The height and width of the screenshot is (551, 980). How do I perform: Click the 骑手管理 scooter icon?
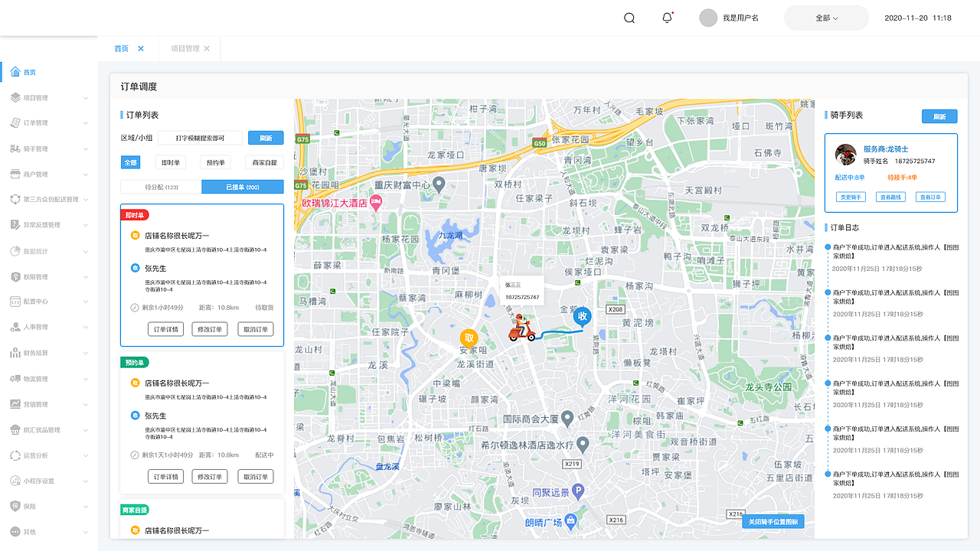pyautogui.click(x=15, y=148)
